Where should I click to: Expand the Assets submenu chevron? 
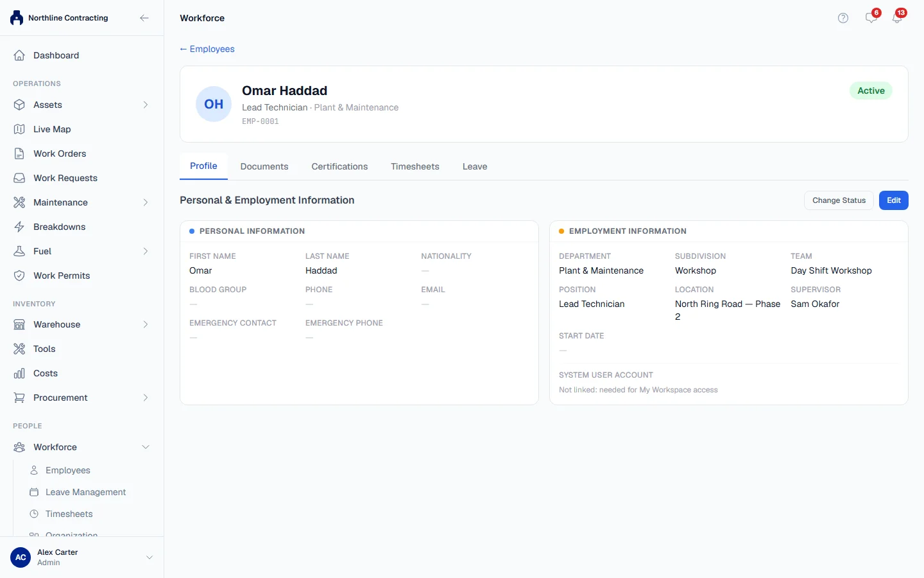click(146, 105)
